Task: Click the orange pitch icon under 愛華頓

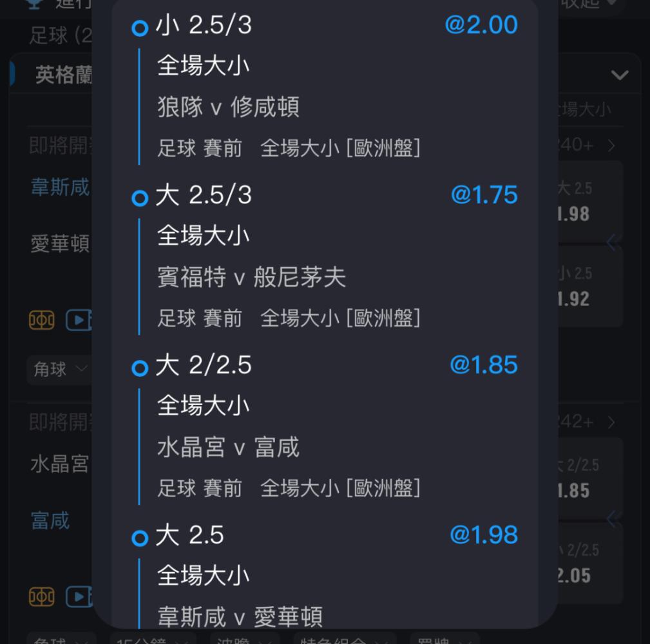Action: click(x=41, y=320)
